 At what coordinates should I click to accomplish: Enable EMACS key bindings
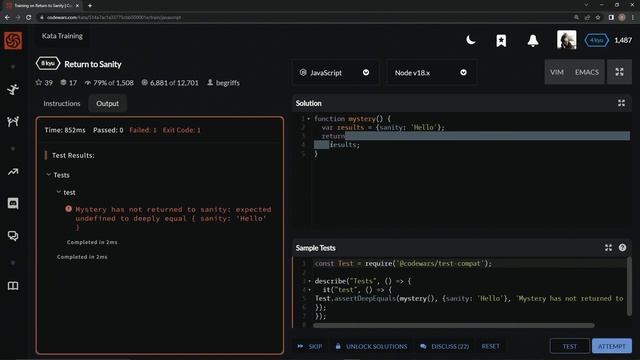[x=587, y=72]
